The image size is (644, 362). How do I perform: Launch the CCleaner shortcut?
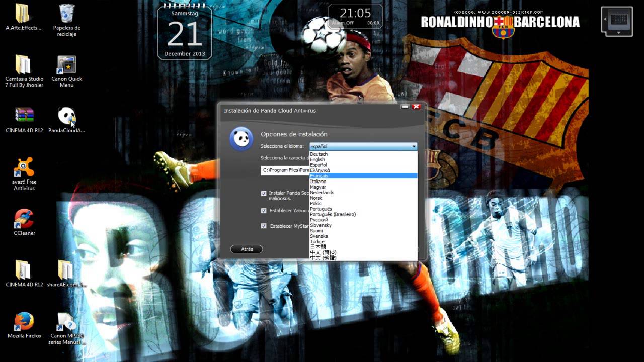pyautogui.click(x=24, y=219)
